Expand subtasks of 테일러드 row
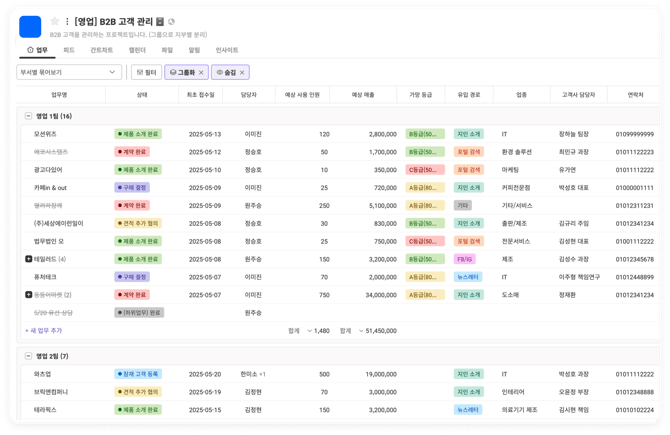This screenshot has width=670, height=435. [29, 259]
